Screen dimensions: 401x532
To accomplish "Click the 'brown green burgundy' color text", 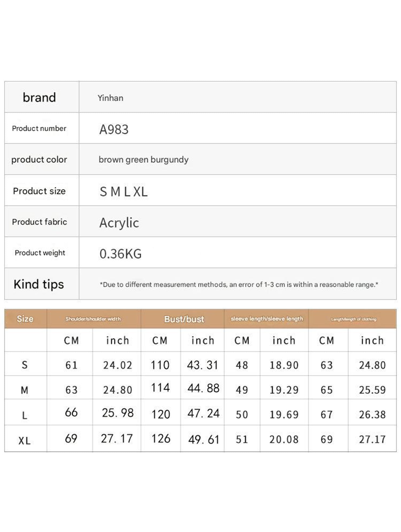I will 143,160.
